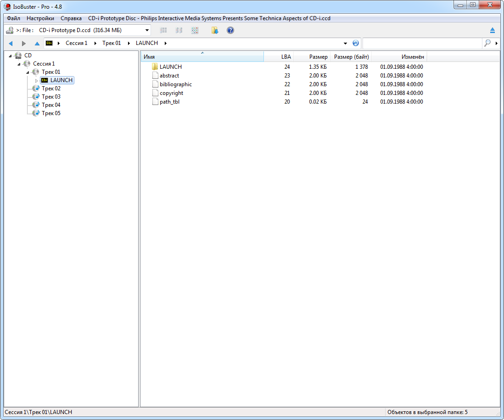
Task: Select the copyright file name
Action: coord(171,93)
